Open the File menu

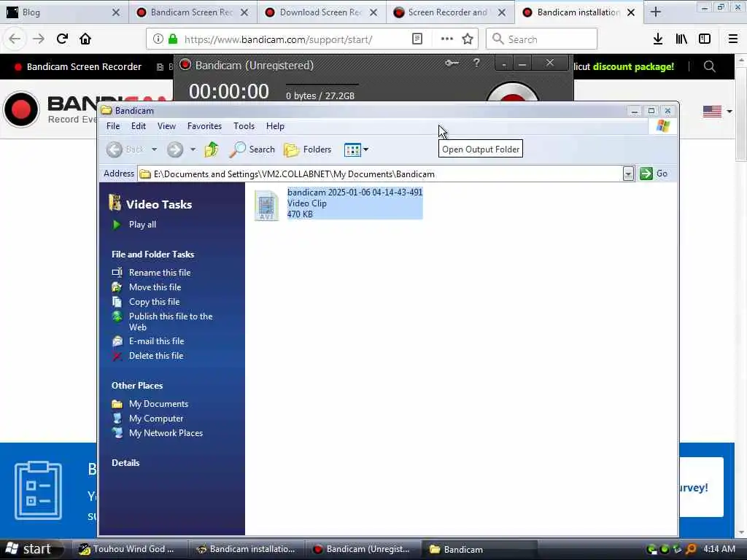[113, 126]
